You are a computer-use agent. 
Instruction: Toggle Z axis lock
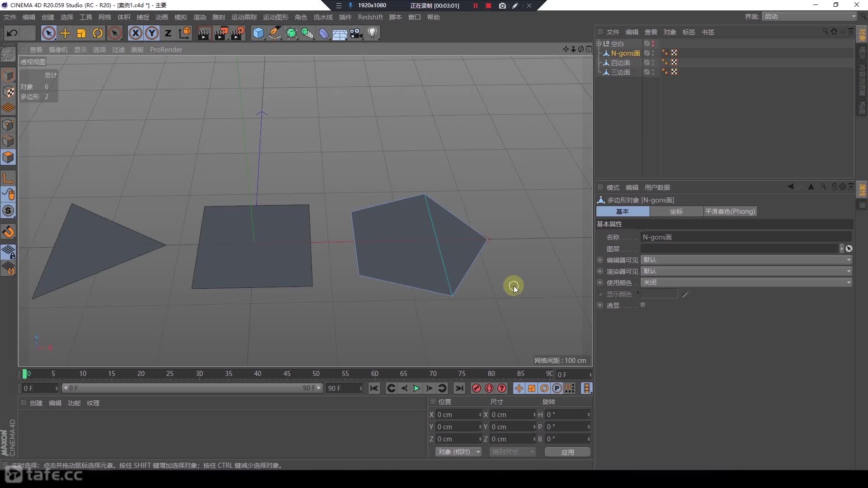(168, 33)
